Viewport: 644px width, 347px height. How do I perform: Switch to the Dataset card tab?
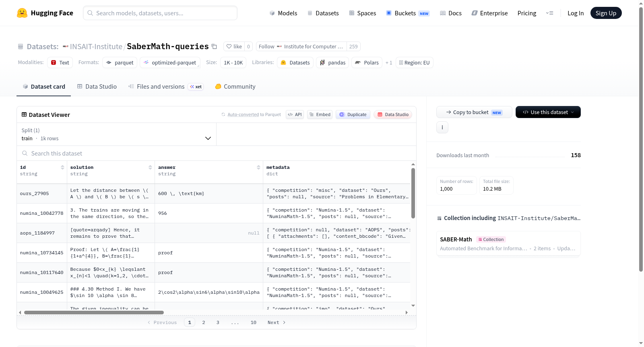(43, 86)
